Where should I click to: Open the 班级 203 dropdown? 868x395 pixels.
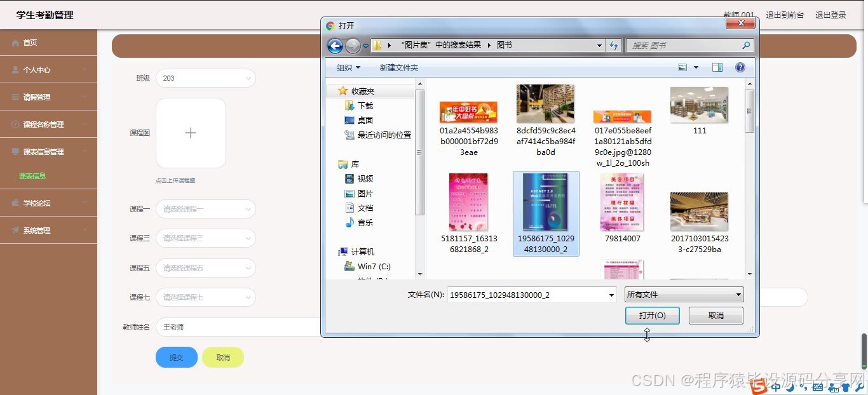[205, 78]
